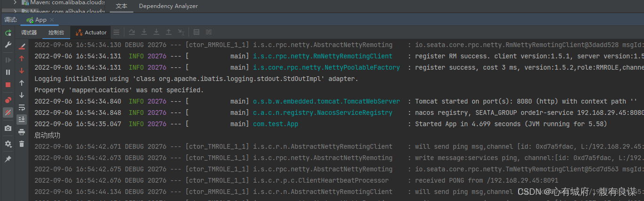The image size is (644, 201).
Task: Resume the program execution
Action: 8,60
